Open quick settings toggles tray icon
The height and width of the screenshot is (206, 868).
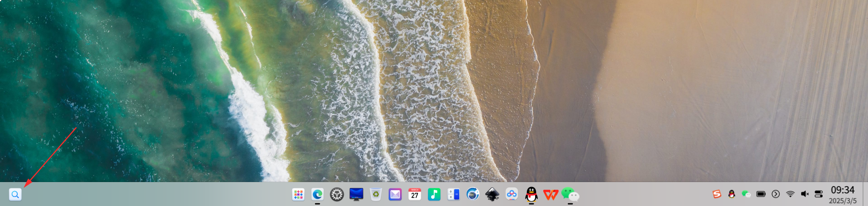819,194
